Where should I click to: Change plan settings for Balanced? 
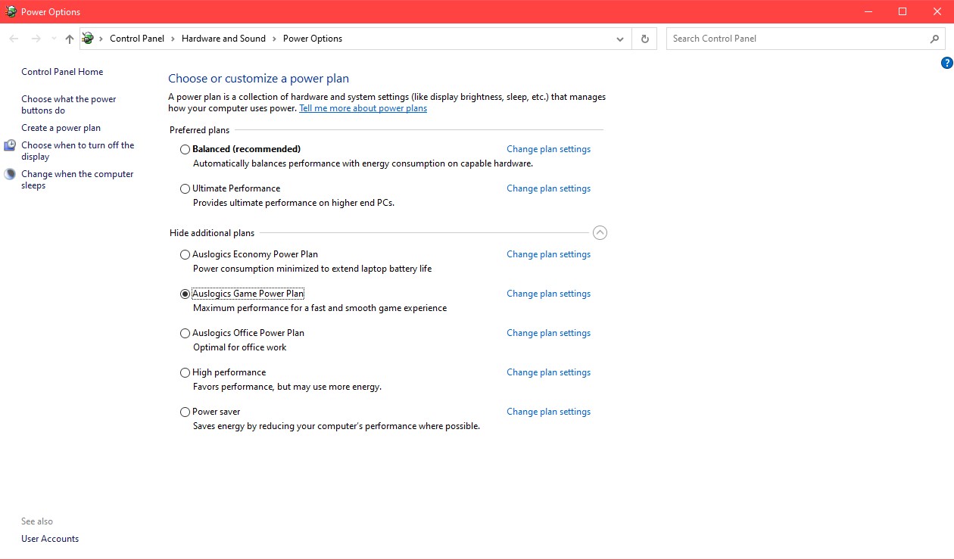pos(548,149)
